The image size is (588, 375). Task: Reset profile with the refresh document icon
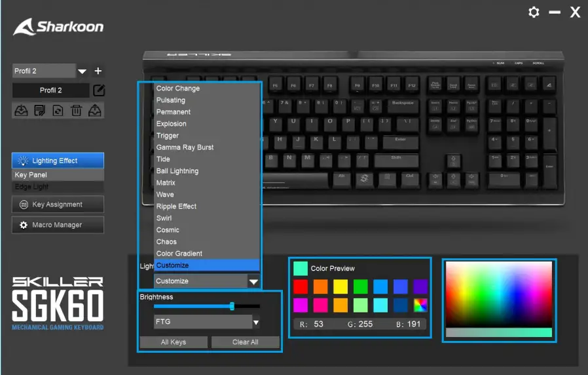tap(58, 110)
